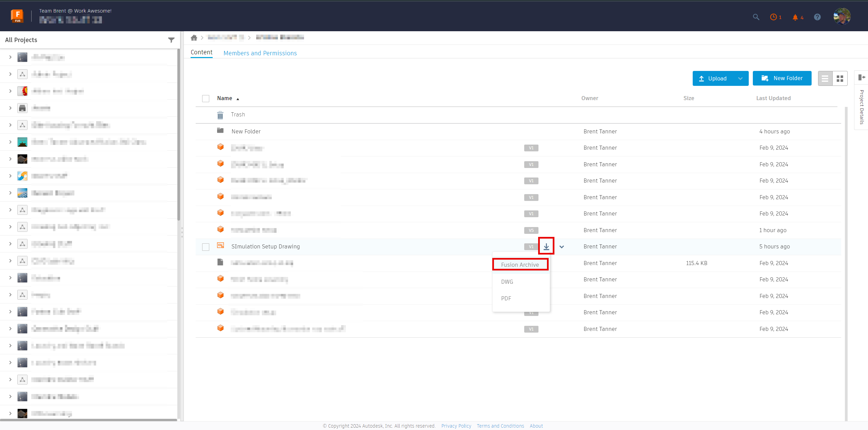Open Members and Permissions tab
The image size is (868, 430).
tap(260, 53)
